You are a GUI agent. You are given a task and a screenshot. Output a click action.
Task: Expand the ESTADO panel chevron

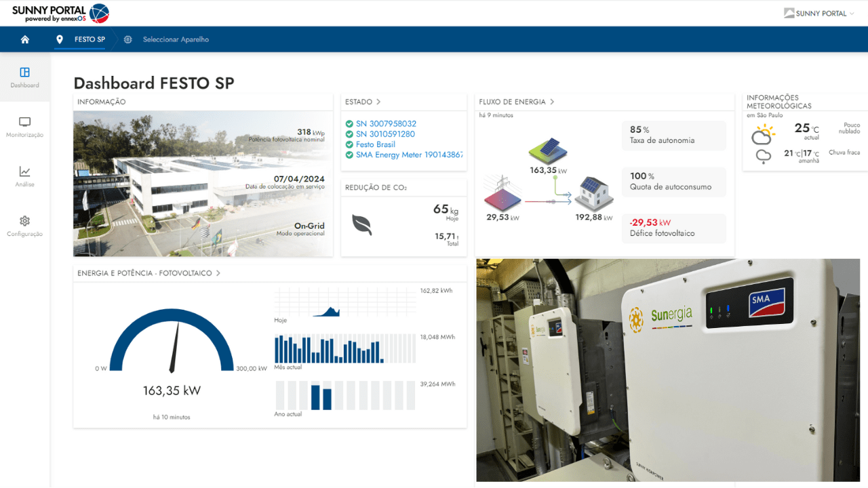coord(378,102)
